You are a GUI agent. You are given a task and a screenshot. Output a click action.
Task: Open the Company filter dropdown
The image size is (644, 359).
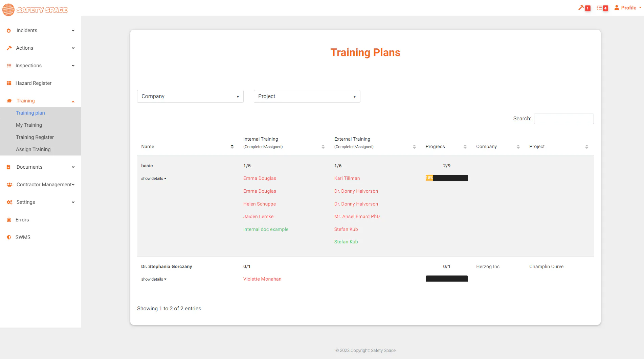(190, 96)
